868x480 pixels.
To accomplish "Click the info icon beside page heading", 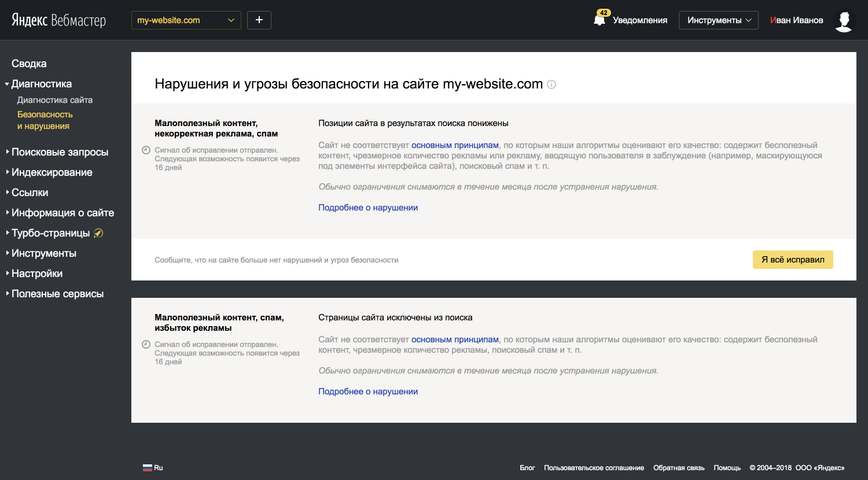I will (551, 84).
